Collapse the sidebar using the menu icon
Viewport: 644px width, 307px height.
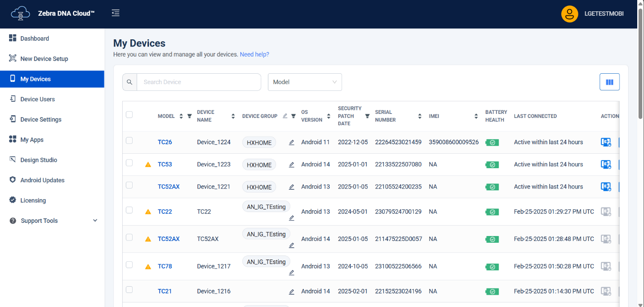coord(115,13)
